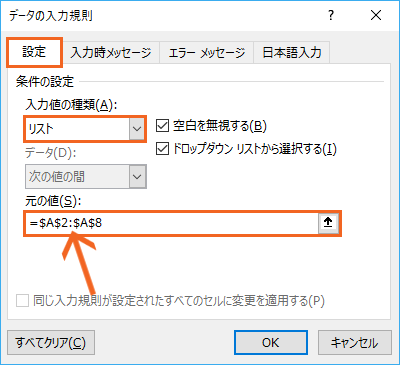Click the 入力値の種類(A) label
The width and height of the screenshot is (400, 365).
click(x=71, y=105)
